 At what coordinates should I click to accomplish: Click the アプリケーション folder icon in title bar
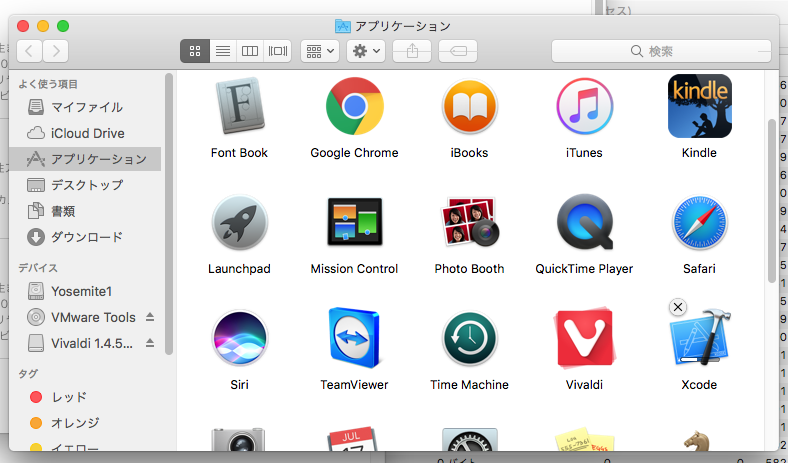coord(343,26)
